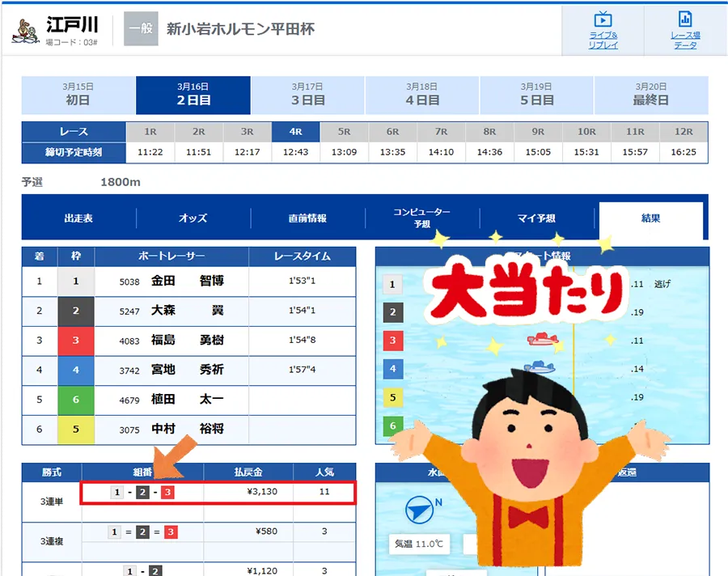
Task: Jump to race 12R
Action: pyautogui.click(x=683, y=131)
